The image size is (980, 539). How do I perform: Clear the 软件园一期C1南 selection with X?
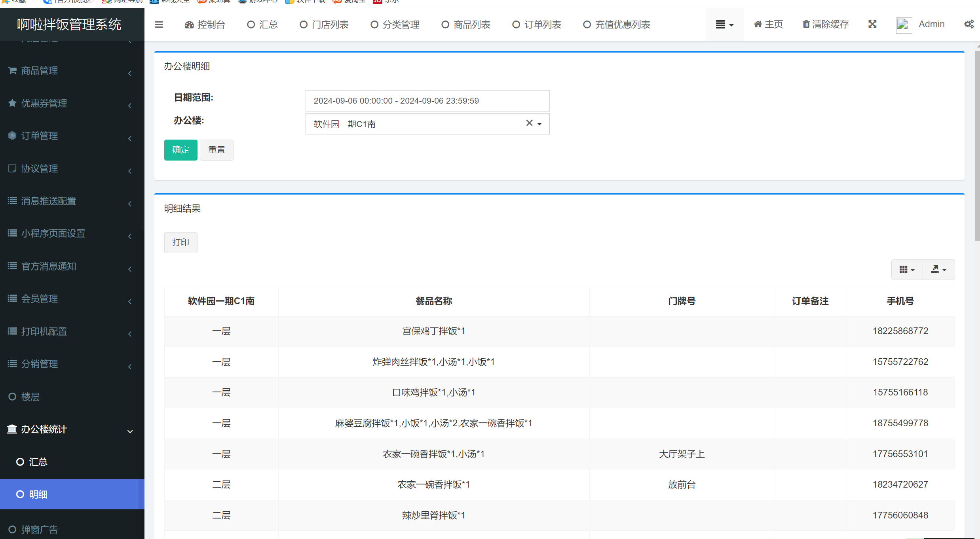[x=529, y=123]
